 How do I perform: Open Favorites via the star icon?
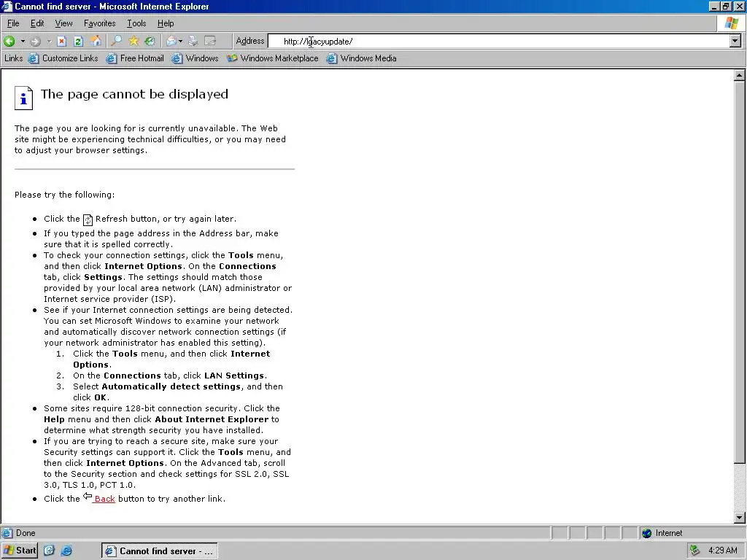tap(133, 41)
